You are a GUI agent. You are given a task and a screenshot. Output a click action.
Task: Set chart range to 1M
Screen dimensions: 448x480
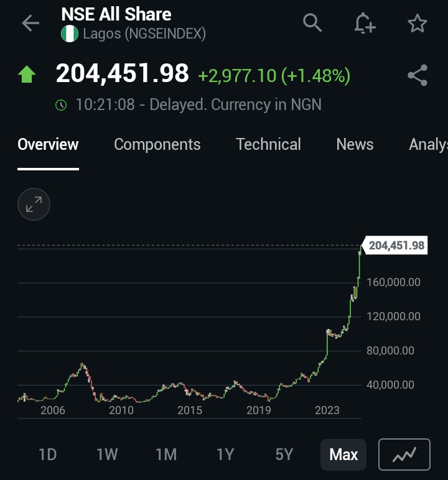click(x=166, y=455)
